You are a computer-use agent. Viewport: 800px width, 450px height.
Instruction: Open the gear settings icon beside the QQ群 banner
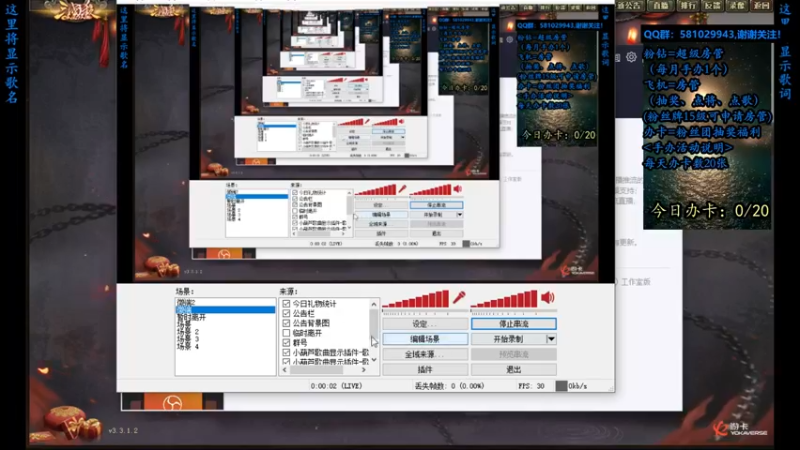[631, 57]
